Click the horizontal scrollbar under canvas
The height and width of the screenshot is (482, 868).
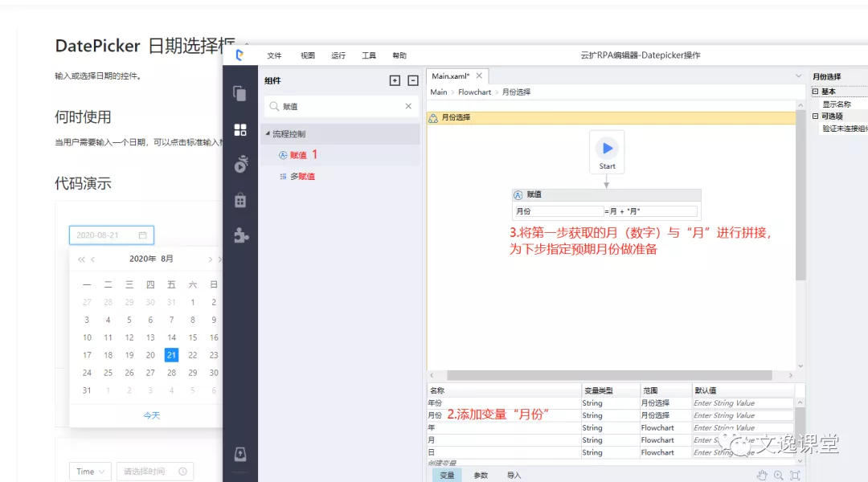[x=607, y=375]
